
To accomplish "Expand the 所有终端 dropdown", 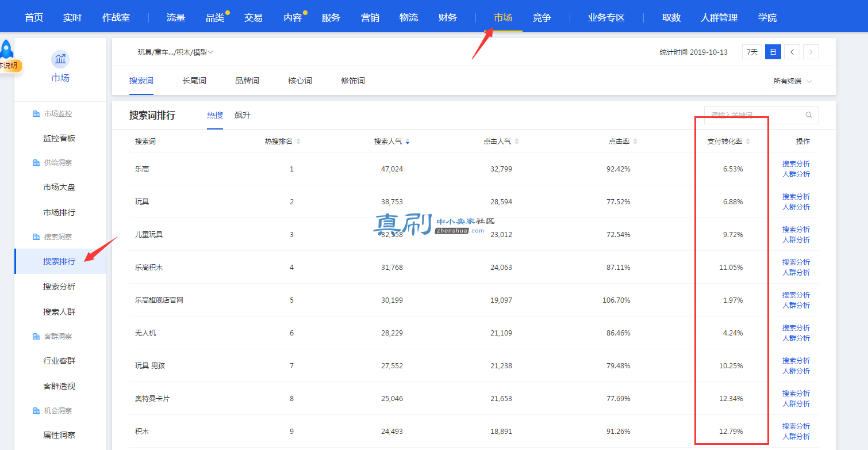I will tap(793, 81).
